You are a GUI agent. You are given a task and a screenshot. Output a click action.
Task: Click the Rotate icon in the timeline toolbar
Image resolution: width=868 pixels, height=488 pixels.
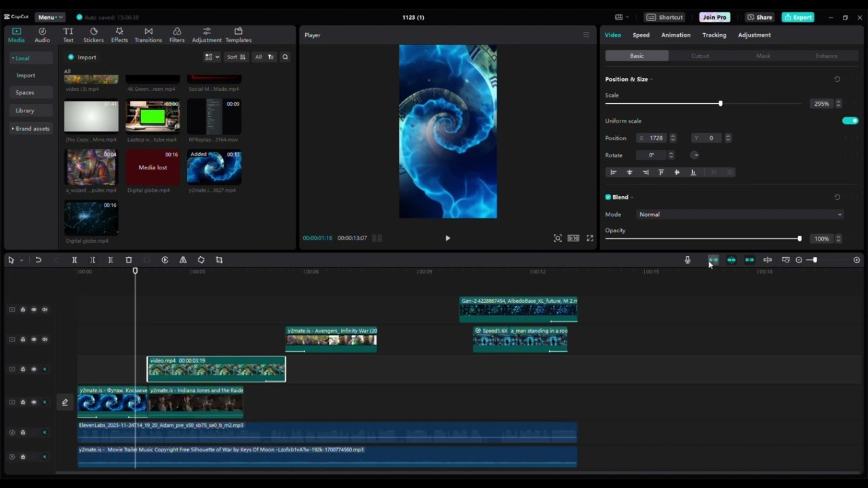[201, 260]
